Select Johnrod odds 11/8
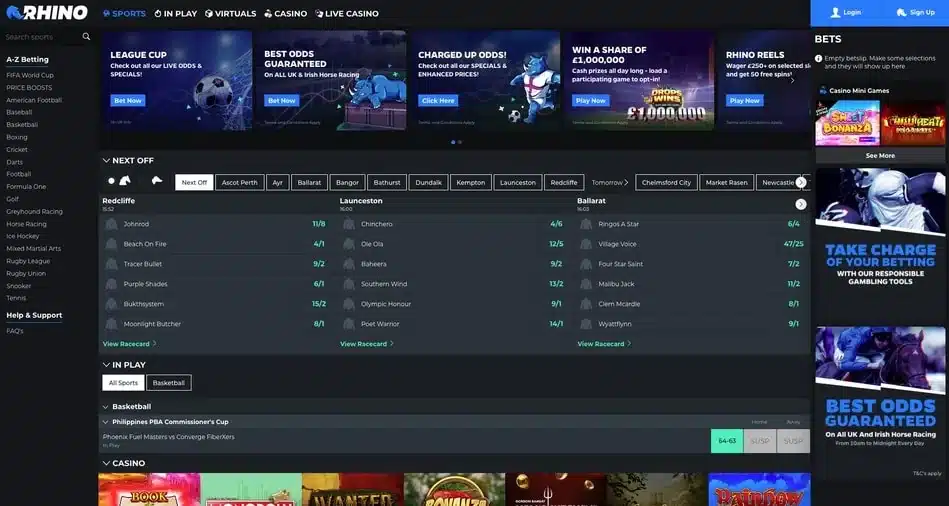 coord(319,224)
